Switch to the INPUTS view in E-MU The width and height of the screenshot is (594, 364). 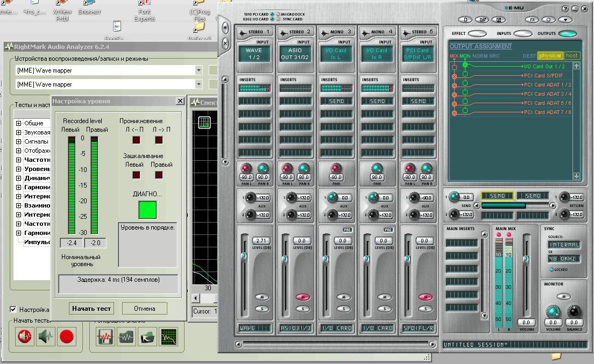coord(523,33)
